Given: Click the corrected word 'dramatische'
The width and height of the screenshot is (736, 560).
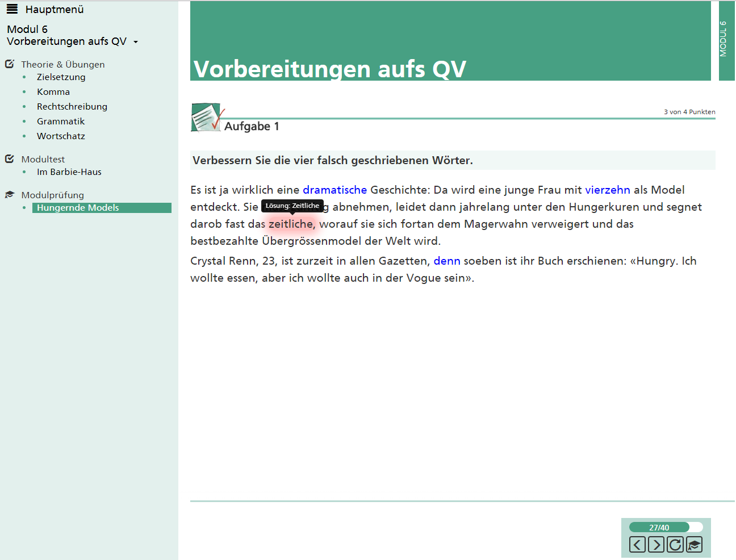Looking at the screenshot, I should pos(334,190).
